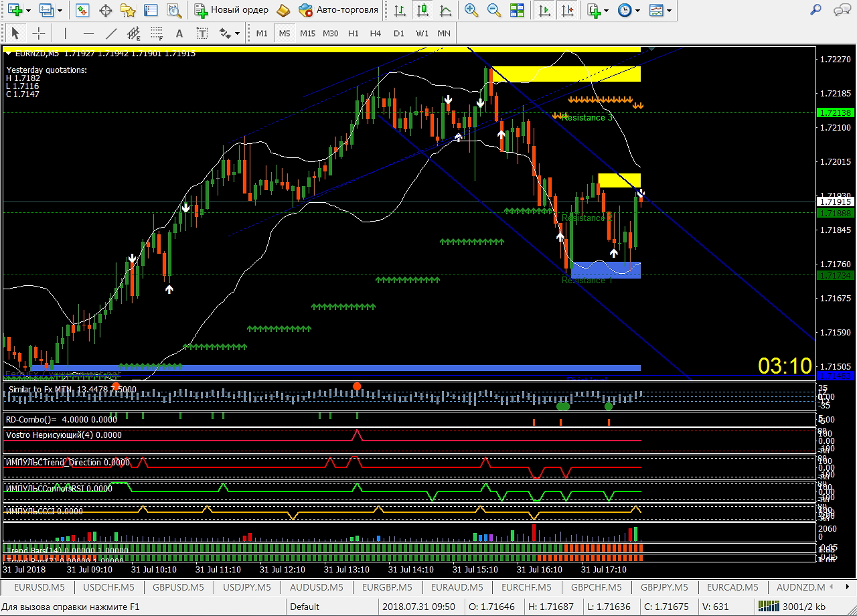Viewport: 857px width, 616px height.
Task: Tile chart windows icon
Action: click(x=517, y=10)
